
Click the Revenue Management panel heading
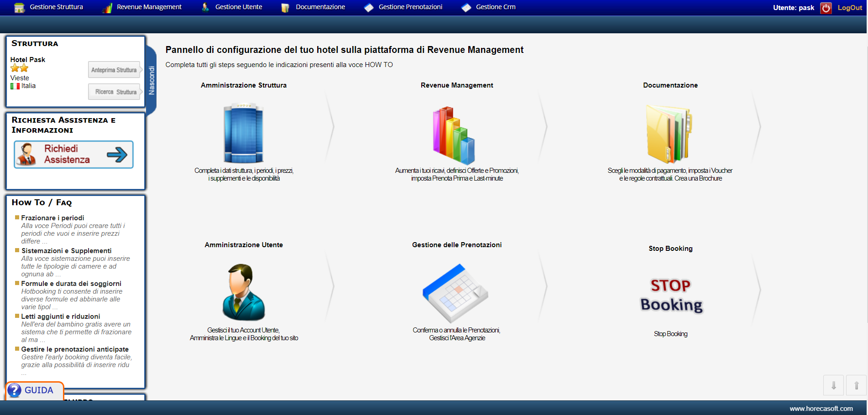[457, 85]
